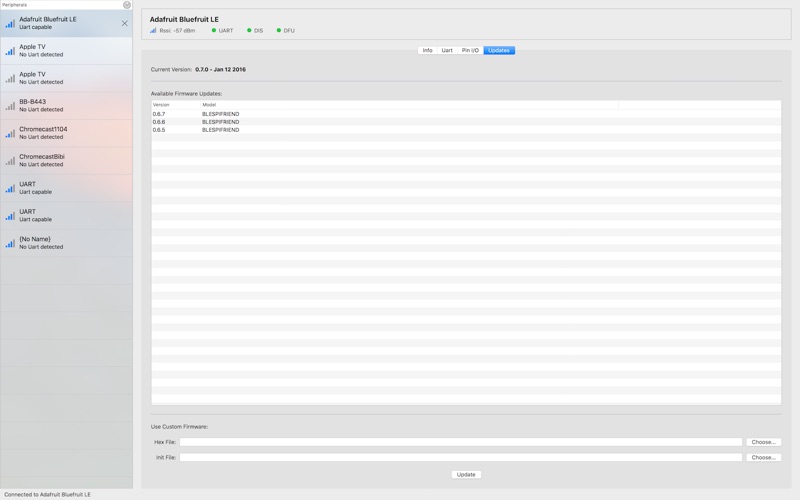Select Adafruit Bluefruit LE peripheral
The width and height of the screenshot is (800, 500).
(66, 23)
